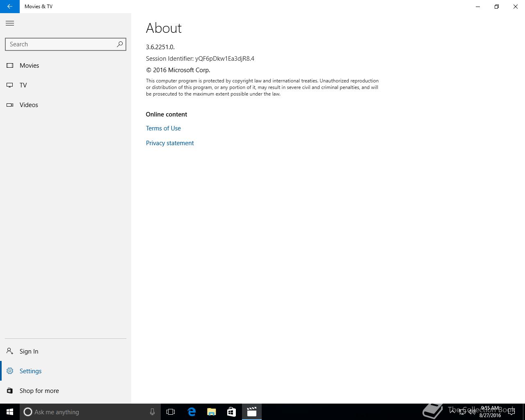This screenshot has height=420, width=525.
Task: Click the taskbar clock and date
Action: 490,412
